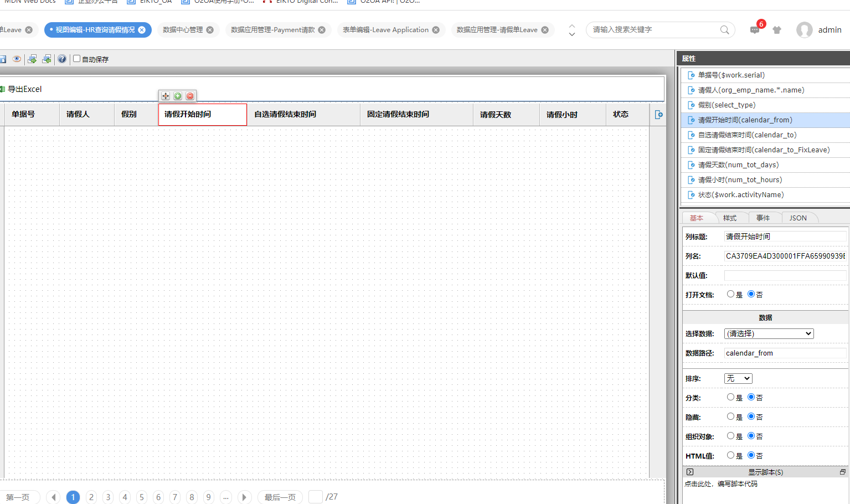Set 隐藏 to 是
The width and height of the screenshot is (850, 504).
coord(731,416)
